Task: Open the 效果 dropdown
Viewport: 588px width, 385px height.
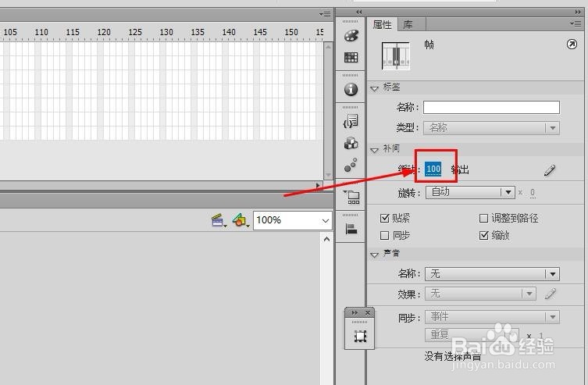Action: click(480, 294)
